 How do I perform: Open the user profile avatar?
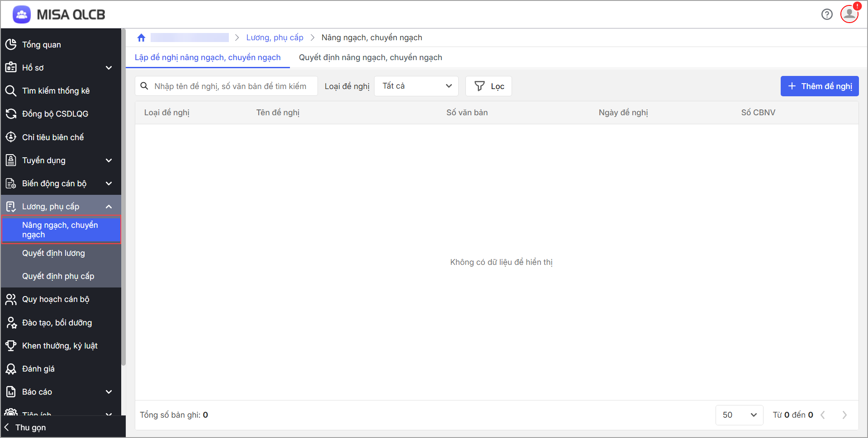tap(849, 14)
